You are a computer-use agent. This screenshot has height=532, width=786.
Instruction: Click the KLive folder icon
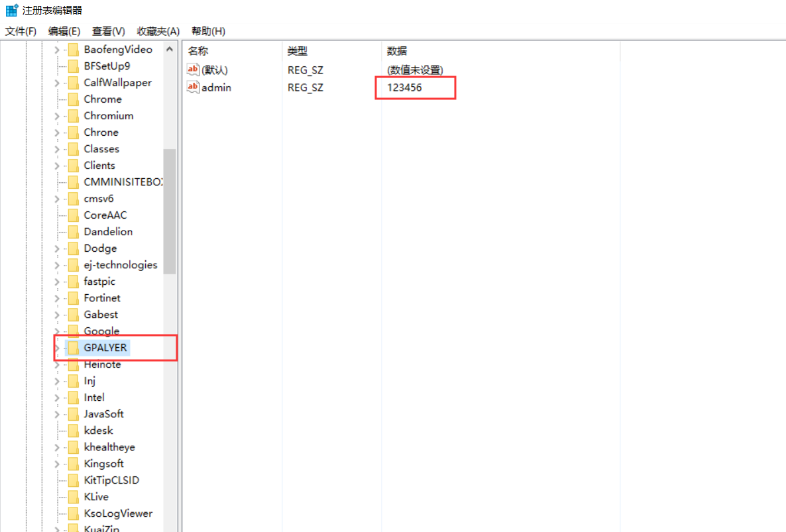[x=73, y=496]
